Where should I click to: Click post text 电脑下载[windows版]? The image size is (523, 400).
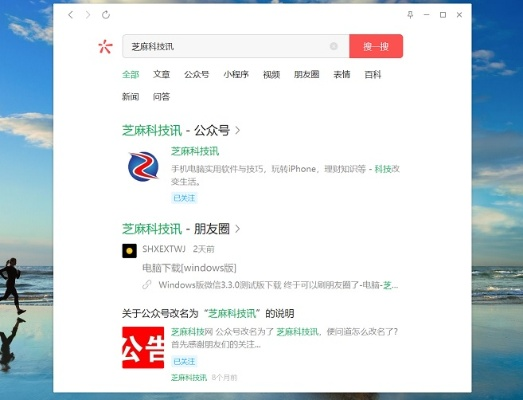point(189,268)
